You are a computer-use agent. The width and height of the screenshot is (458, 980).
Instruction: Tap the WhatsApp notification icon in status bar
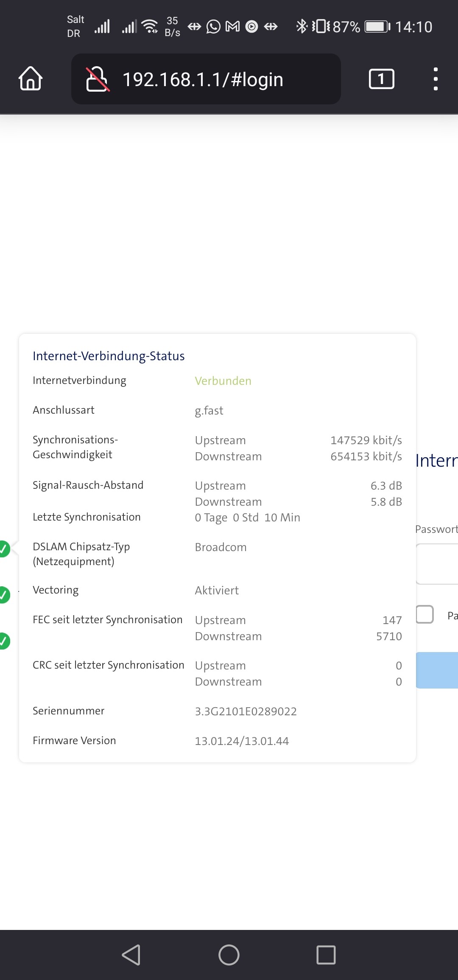[x=213, y=27]
